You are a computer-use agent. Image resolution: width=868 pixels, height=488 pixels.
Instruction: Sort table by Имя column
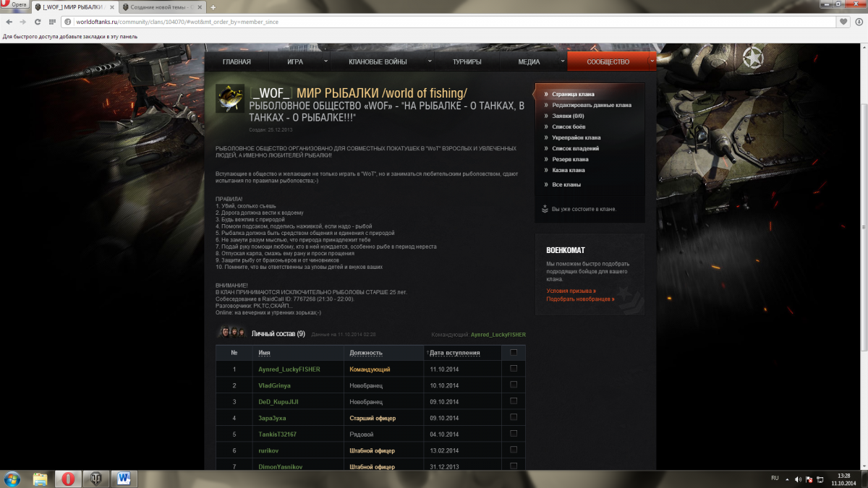coord(265,353)
